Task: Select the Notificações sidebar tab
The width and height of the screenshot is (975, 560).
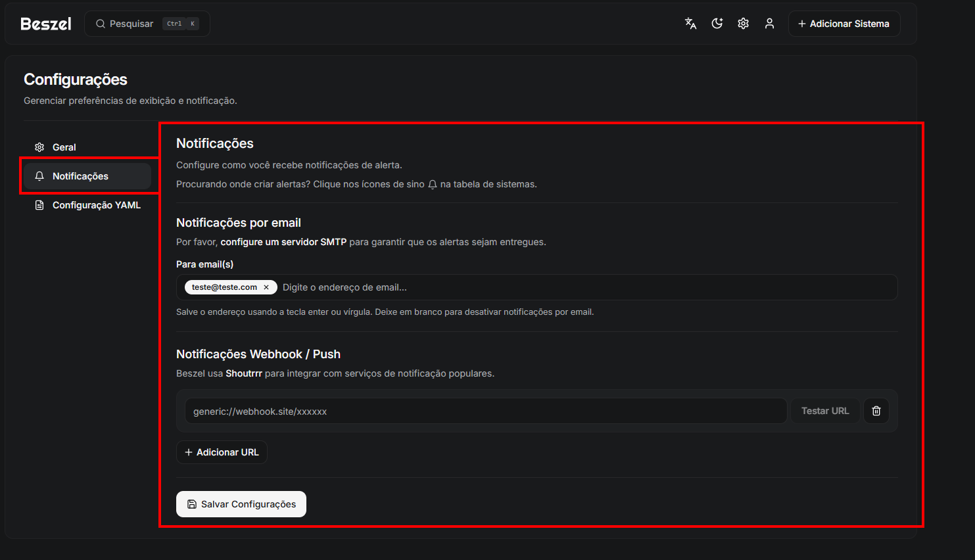Action: 80,176
